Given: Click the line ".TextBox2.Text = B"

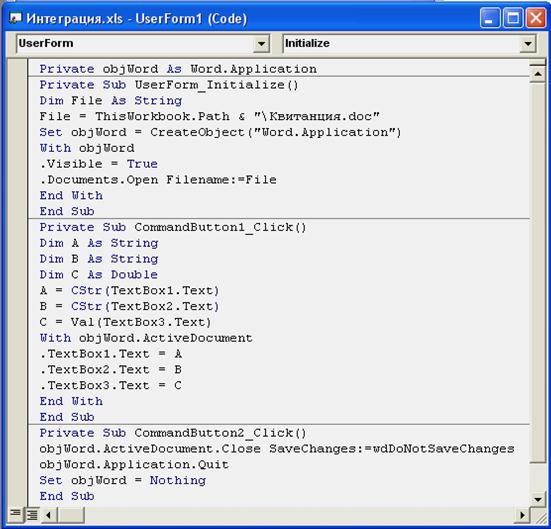Looking at the screenshot, I should click(111, 369).
